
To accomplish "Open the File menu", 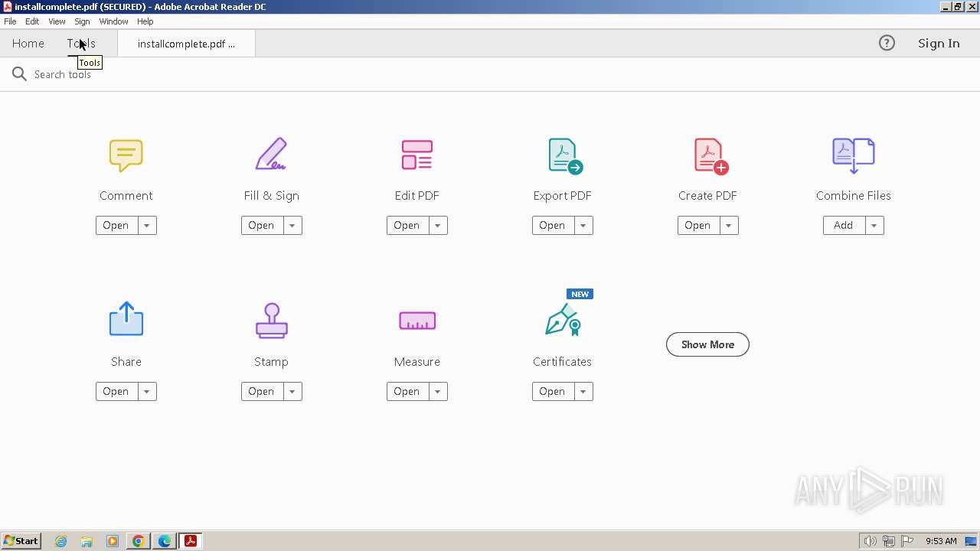I will (x=10, y=21).
